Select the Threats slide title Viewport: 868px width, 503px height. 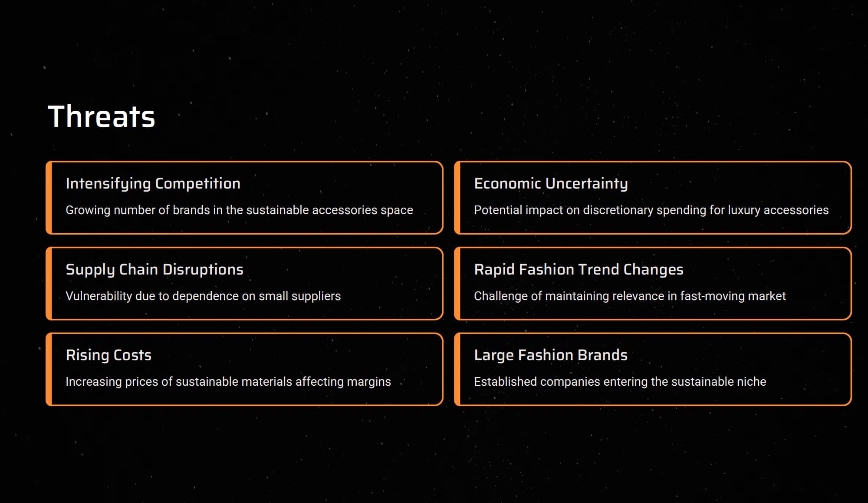point(102,116)
